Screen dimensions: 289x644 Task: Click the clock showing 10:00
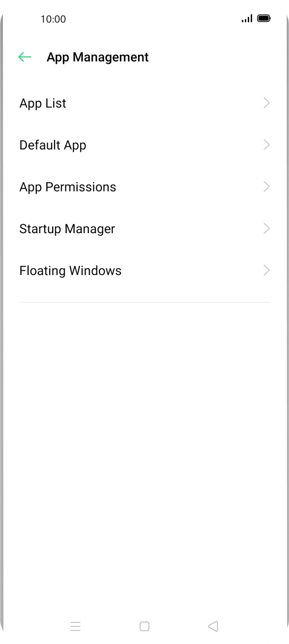pos(53,19)
